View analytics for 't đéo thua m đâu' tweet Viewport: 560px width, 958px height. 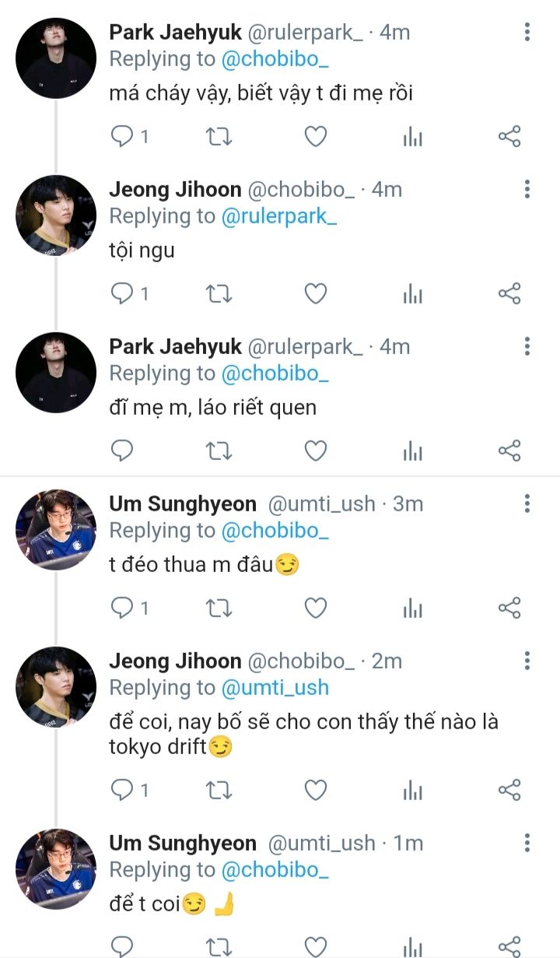(x=412, y=608)
